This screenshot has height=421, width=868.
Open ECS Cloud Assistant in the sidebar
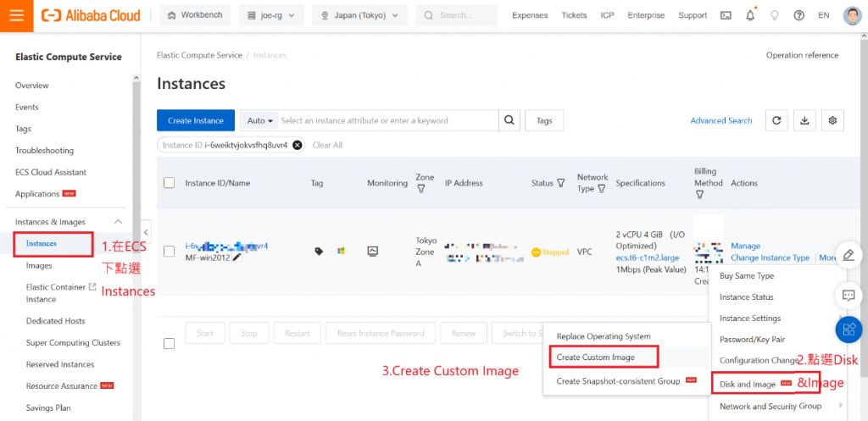(51, 172)
